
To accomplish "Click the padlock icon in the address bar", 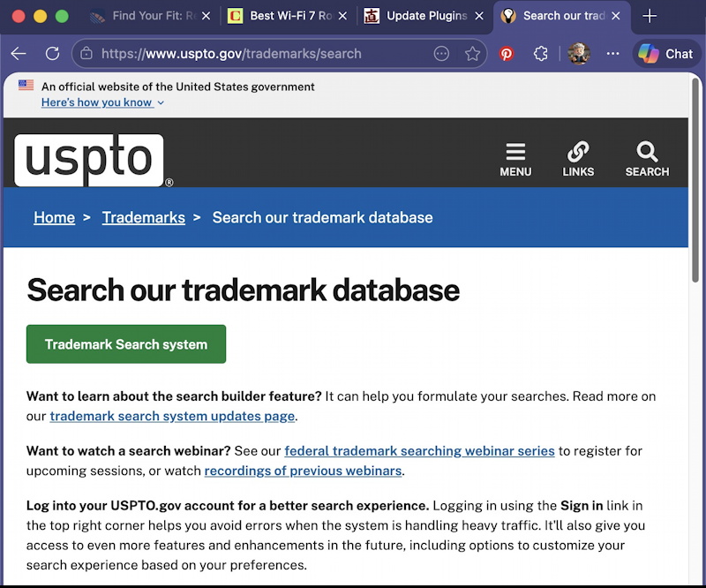I will [86, 54].
